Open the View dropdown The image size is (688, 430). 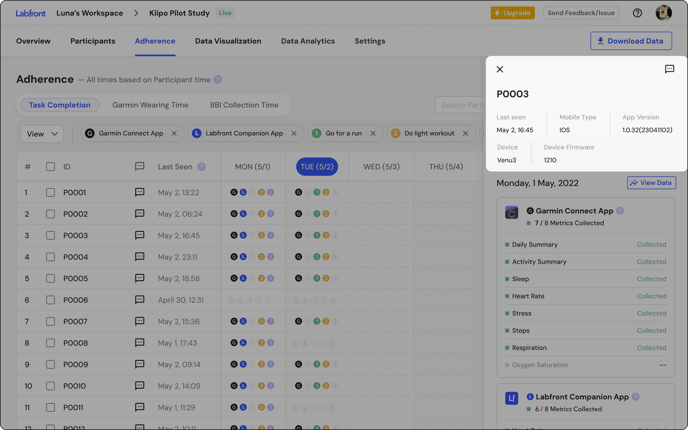[42, 134]
